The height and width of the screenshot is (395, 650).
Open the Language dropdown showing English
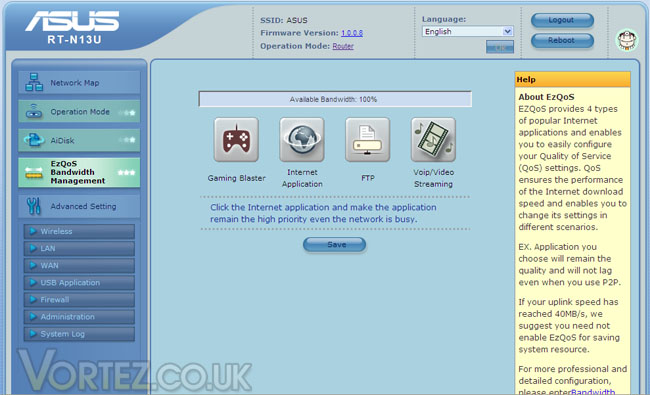[x=468, y=32]
